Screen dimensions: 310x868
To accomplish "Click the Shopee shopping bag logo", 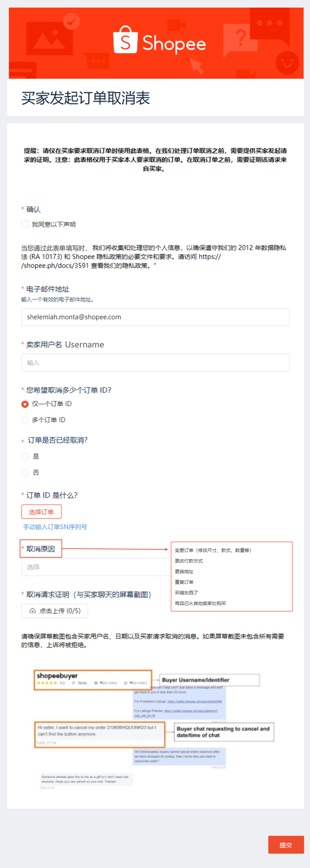I will click(125, 40).
